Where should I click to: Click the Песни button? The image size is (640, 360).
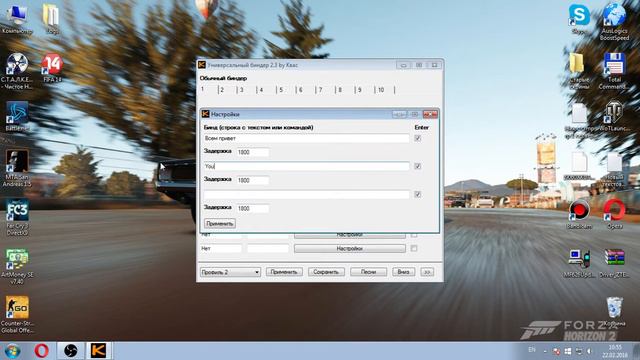coord(368,272)
